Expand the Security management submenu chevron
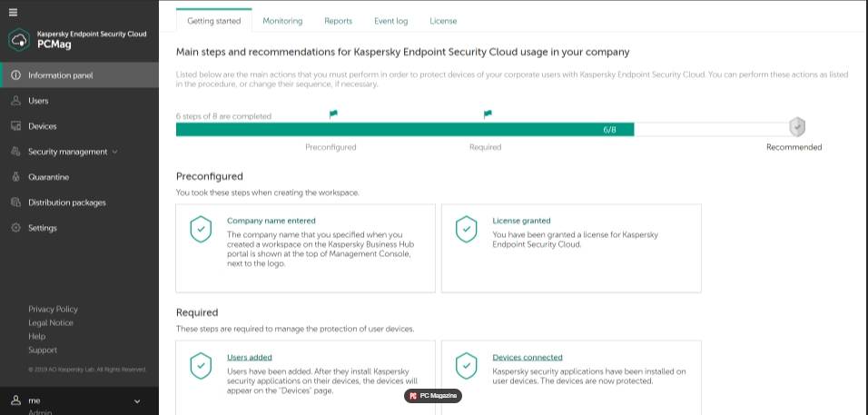Viewport: 868px width, 415px height. 114,152
